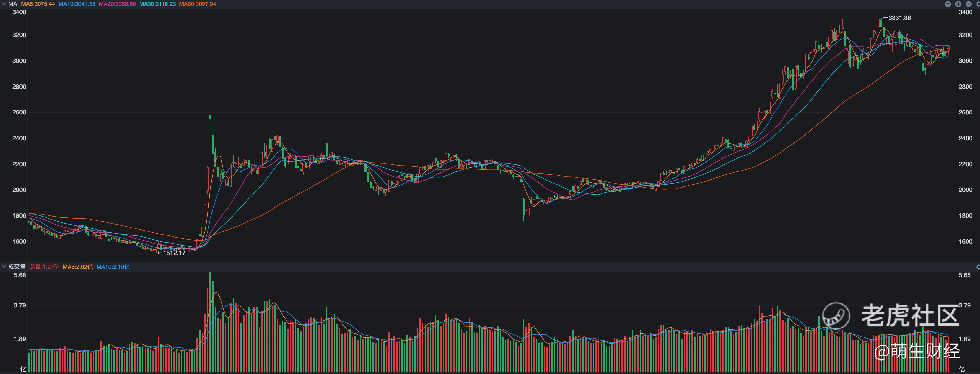
Task: Click the MA indicator name label
Action: point(13,4)
